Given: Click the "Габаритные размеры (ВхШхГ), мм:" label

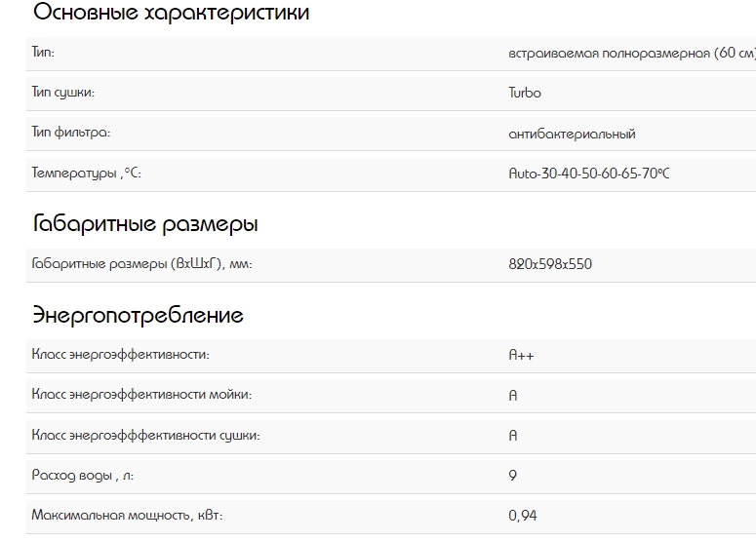Looking at the screenshot, I should click(141, 264).
